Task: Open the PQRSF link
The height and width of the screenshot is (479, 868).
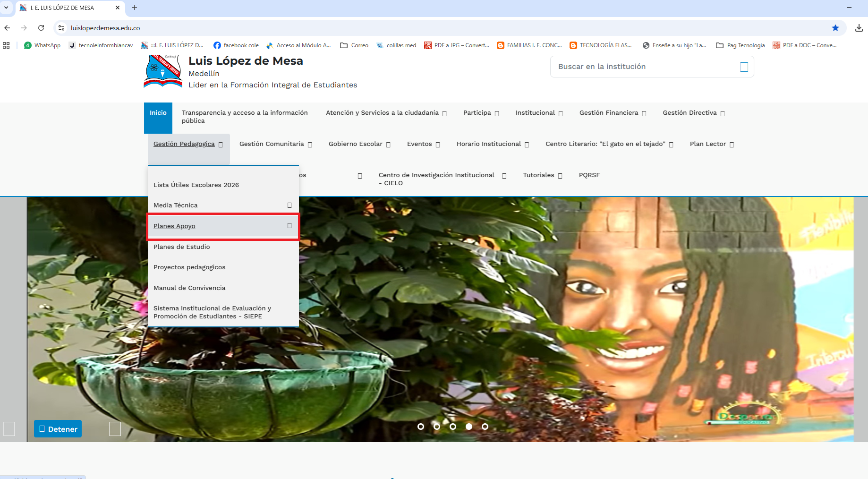Action: [589, 175]
